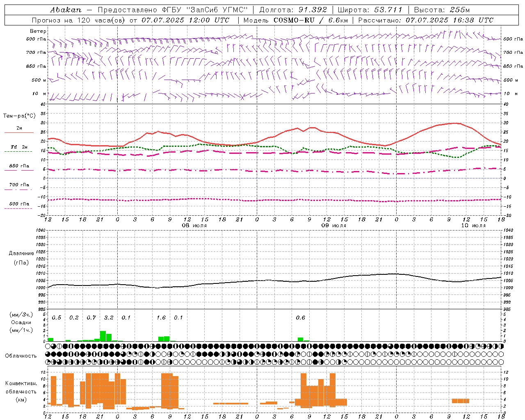Click the 'Осадки' precipitation label

[x=21, y=322]
